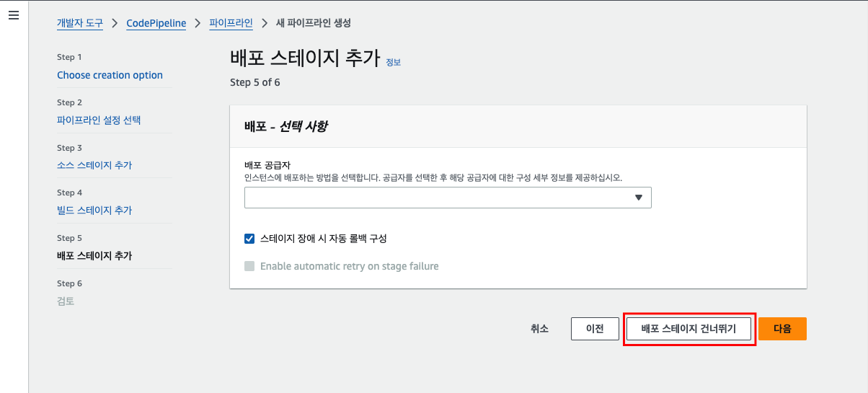The height and width of the screenshot is (393, 868).
Task: Click 배포 스테이지 건너뛰기 button
Action: [x=688, y=329]
